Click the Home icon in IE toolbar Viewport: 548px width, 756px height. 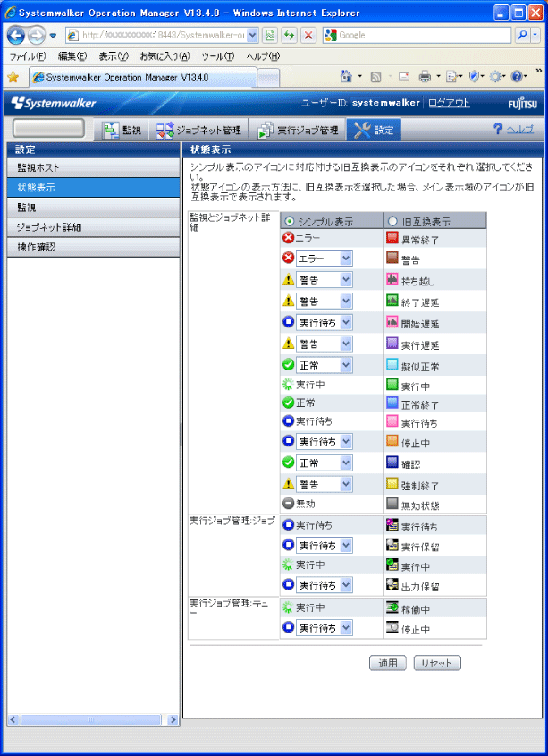(x=346, y=76)
